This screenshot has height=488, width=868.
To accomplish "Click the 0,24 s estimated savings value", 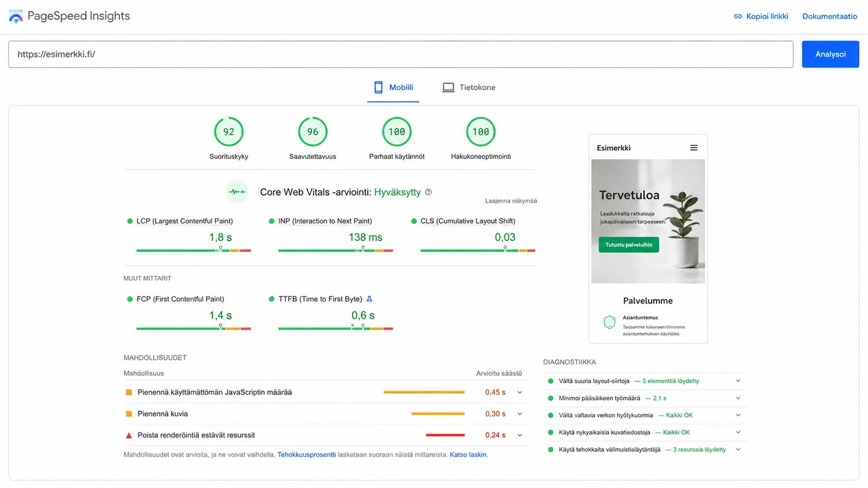I will click(x=495, y=435).
